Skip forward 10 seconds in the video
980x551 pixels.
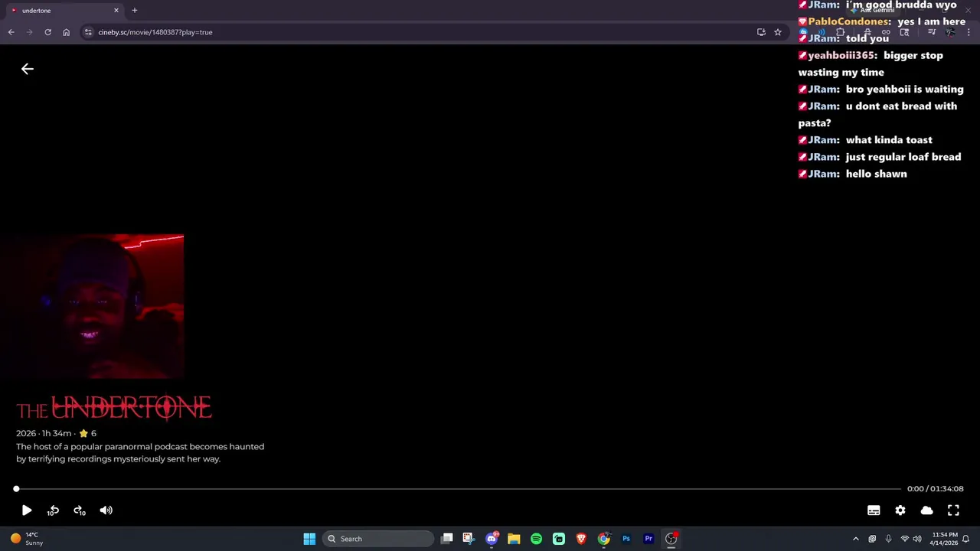tap(80, 510)
